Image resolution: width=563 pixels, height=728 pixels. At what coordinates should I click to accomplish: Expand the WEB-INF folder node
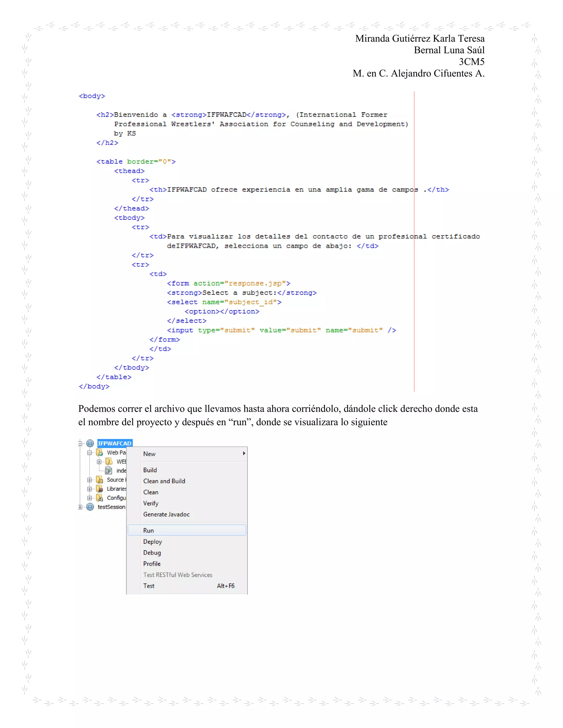[x=99, y=462]
